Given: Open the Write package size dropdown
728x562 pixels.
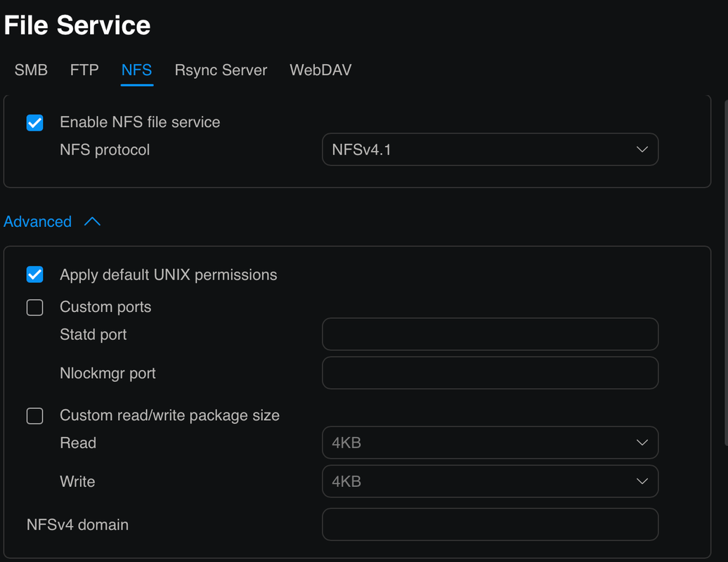Looking at the screenshot, I should click(489, 481).
